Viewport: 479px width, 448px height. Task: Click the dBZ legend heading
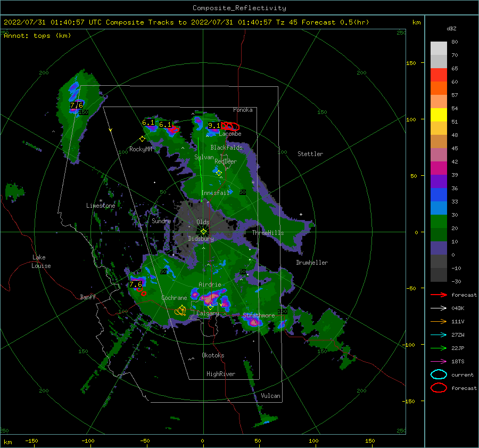tap(451, 29)
